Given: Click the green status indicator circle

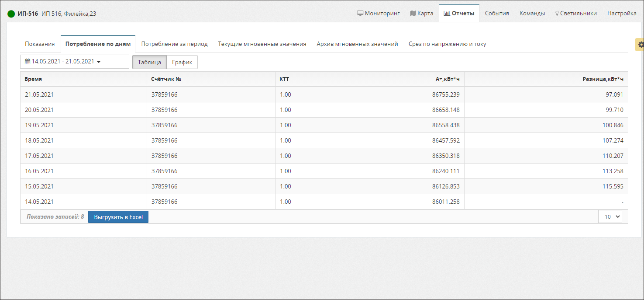Looking at the screenshot, I should pos(11,14).
